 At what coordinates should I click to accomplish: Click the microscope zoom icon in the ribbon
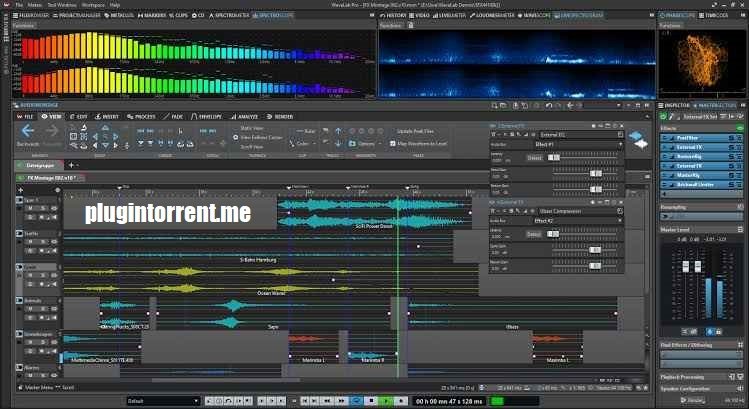(x=84, y=128)
